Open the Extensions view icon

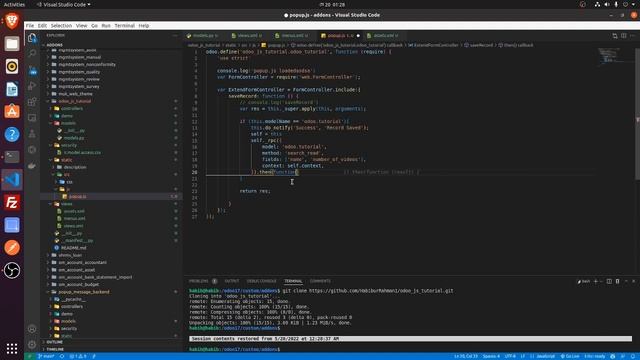[32, 102]
